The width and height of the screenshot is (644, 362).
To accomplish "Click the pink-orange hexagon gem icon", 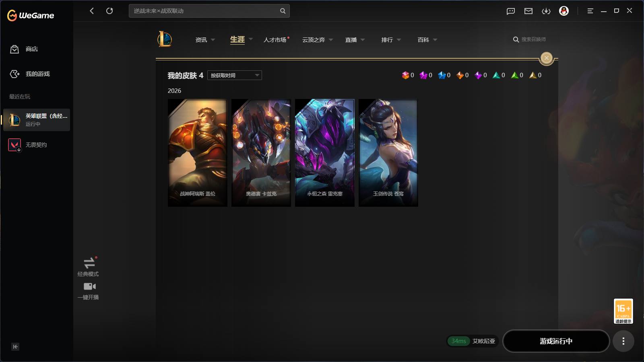I will [405, 75].
